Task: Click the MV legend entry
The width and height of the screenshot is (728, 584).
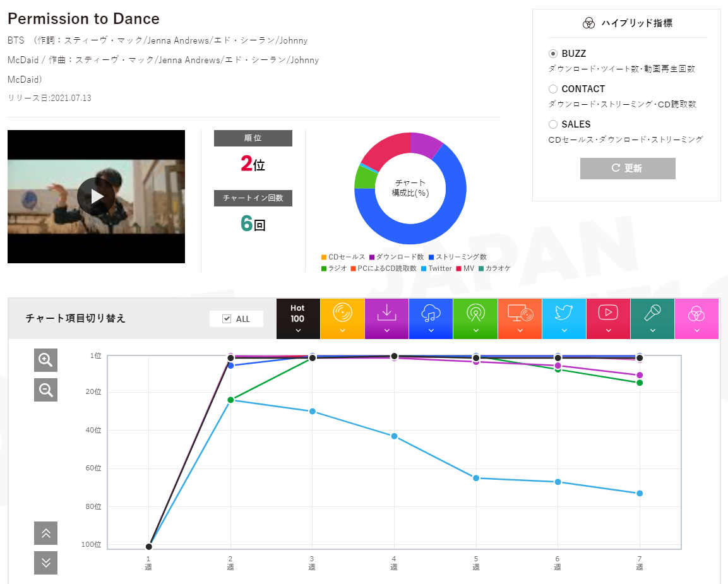Action: click(465, 268)
